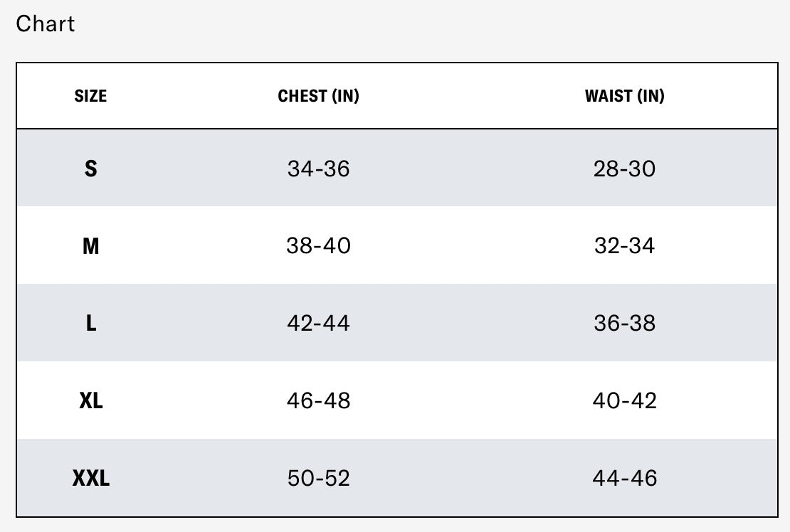Image resolution: width=790 pixels, height=532 pixels.
Task: Select the M size row label
Action: click(x=90, y=246)
